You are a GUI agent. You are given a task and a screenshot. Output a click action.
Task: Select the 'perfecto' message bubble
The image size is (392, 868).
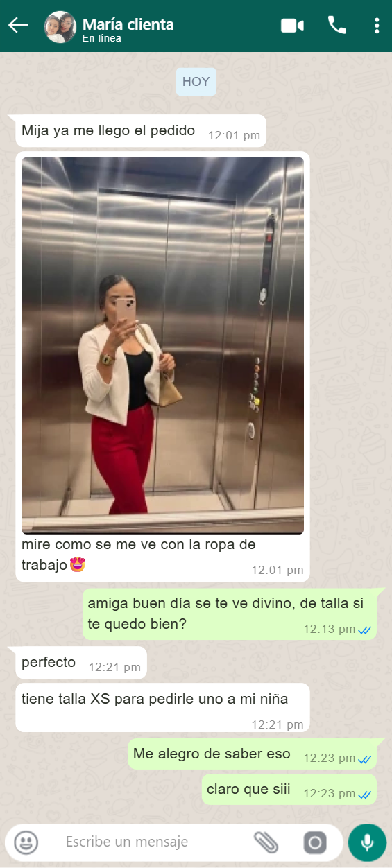tap(81, 663)
